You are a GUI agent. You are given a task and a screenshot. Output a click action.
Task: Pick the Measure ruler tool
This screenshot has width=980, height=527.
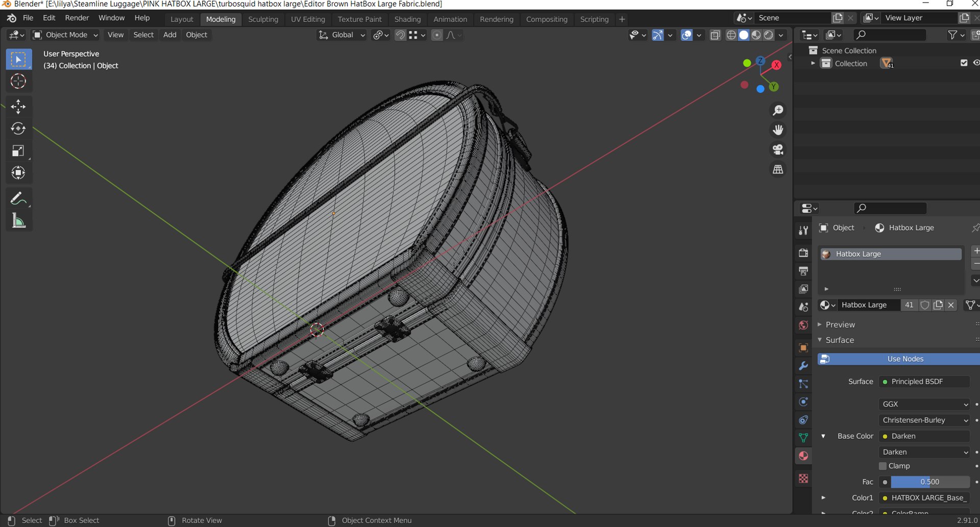18,221
